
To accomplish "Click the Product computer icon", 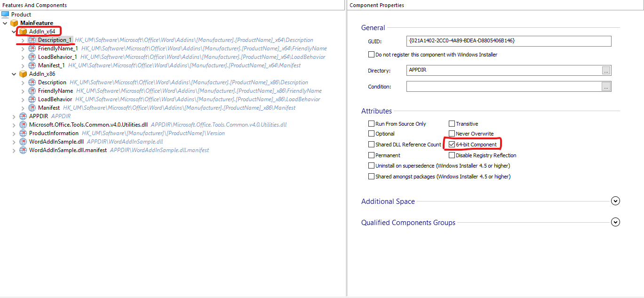I will click(5, 15).
